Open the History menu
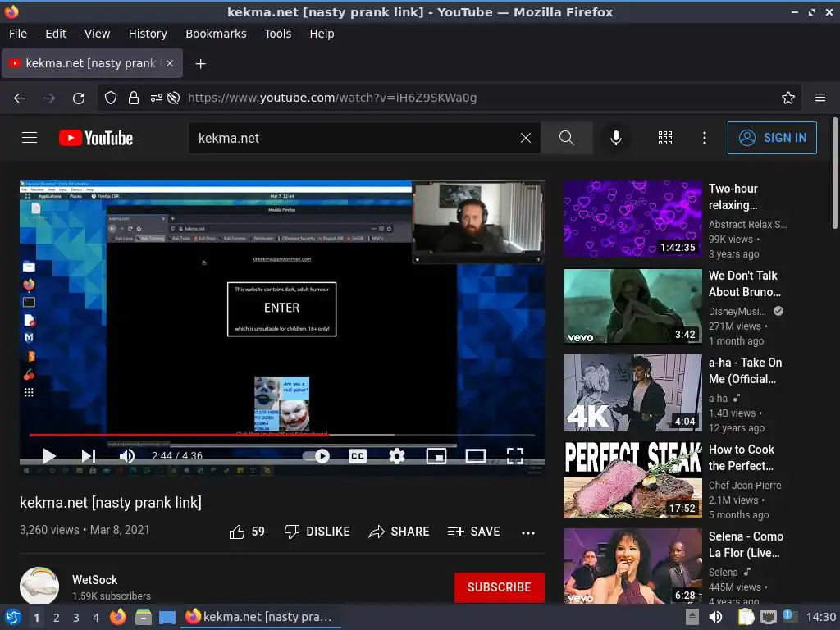Screen dimensions: 840x630 [x=148, y=34]
